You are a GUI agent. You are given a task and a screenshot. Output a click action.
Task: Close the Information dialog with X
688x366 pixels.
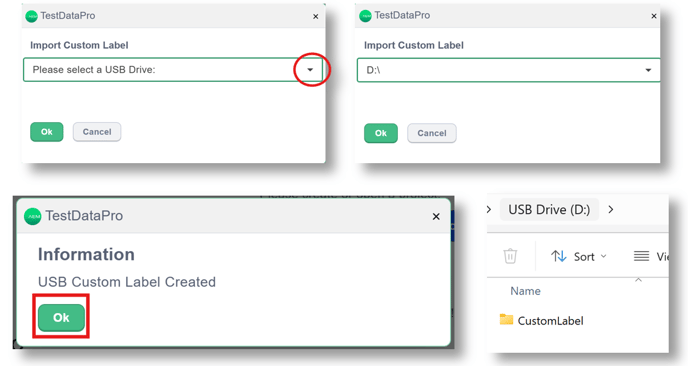436,216
